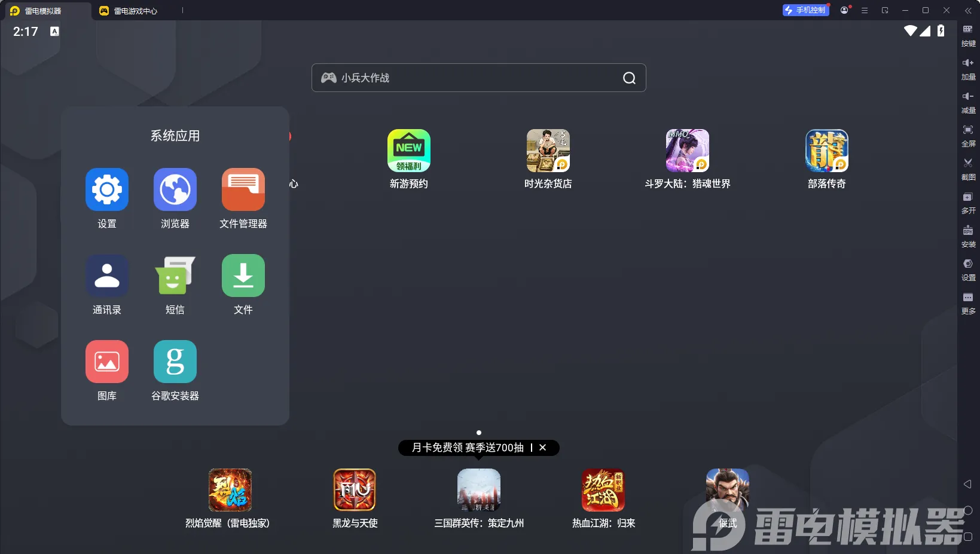The height and width of the screenshot is (554, 980).
Task: Click the 2:17 clock in status bar
Action: (x=26, y=32)
